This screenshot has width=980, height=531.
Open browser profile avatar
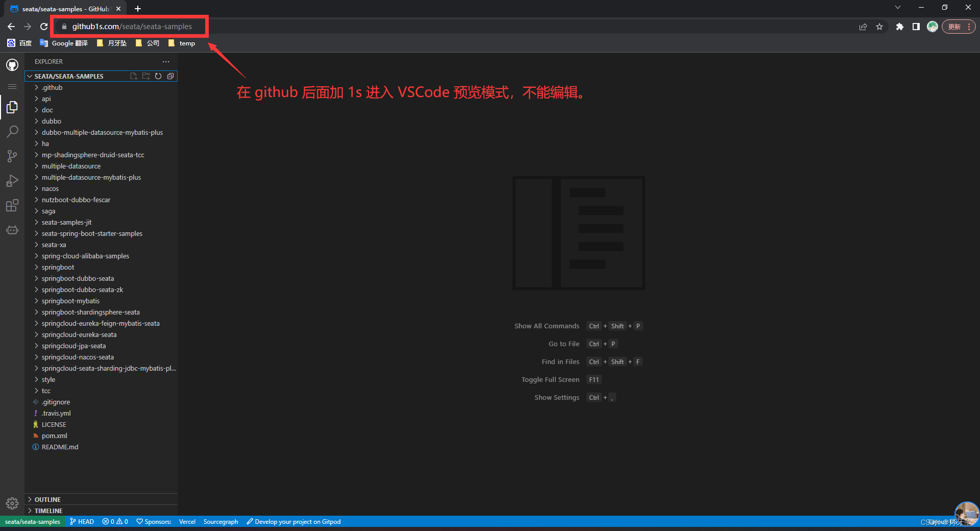pos(933,27)
